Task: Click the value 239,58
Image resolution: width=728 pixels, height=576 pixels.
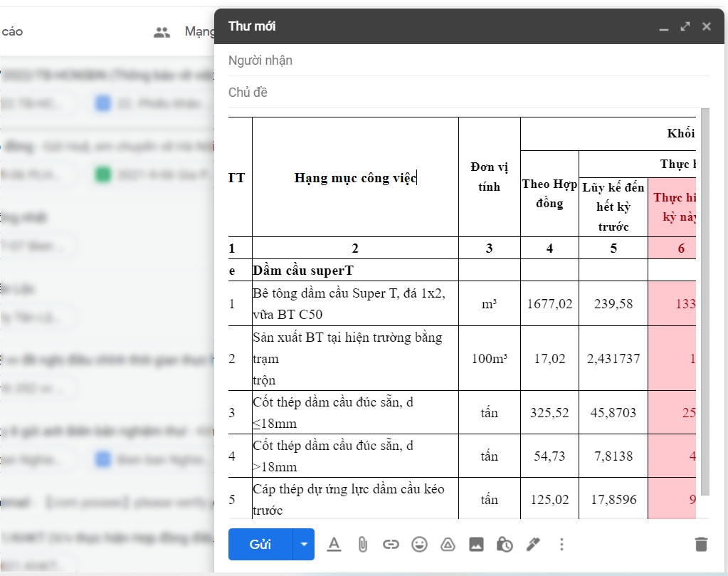Action: [613, 304]
